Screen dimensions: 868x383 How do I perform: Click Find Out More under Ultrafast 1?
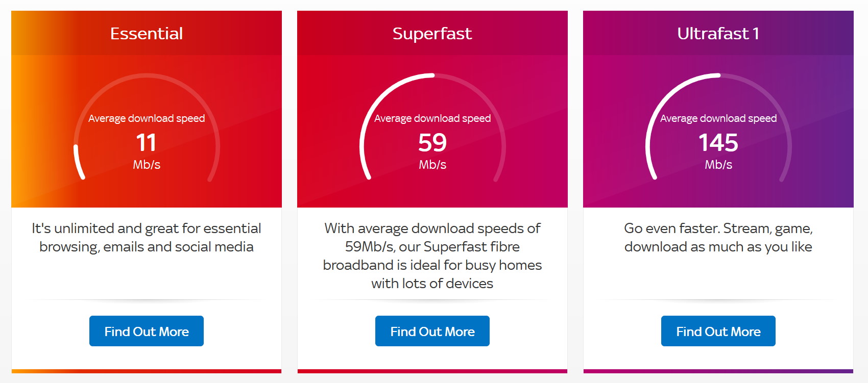point(718,331)
